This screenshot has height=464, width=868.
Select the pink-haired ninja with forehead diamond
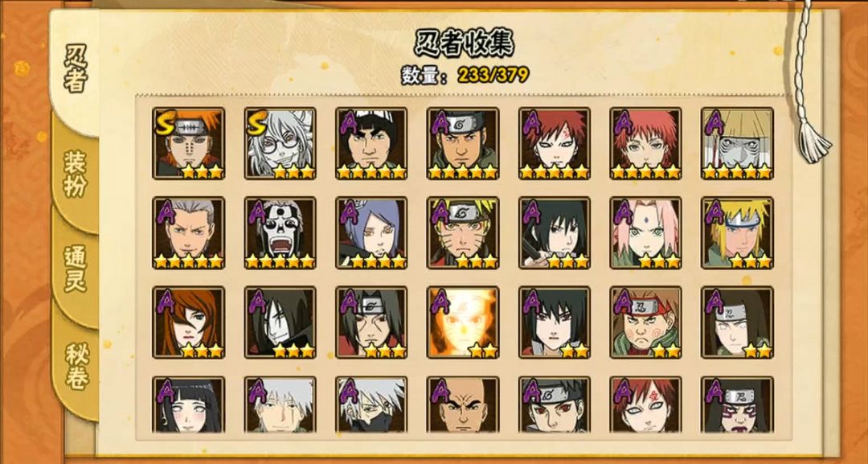[646, 233]
